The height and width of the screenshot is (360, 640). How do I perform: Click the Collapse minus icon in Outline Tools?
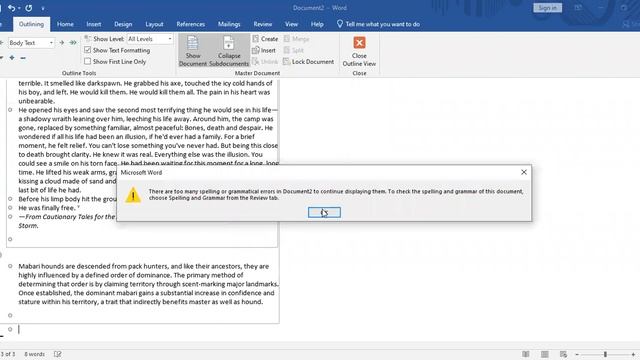(23, 58)
